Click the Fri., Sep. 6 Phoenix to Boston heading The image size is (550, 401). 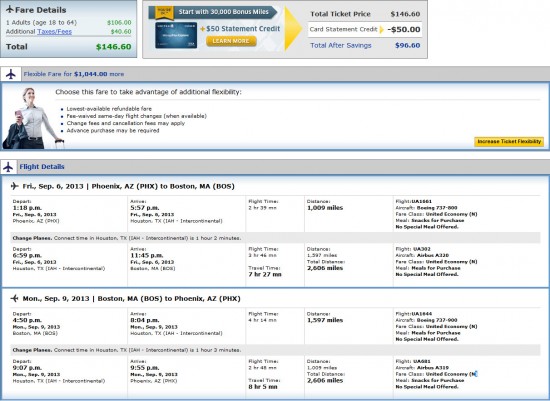pyautogui.click(x=128, y=186)
